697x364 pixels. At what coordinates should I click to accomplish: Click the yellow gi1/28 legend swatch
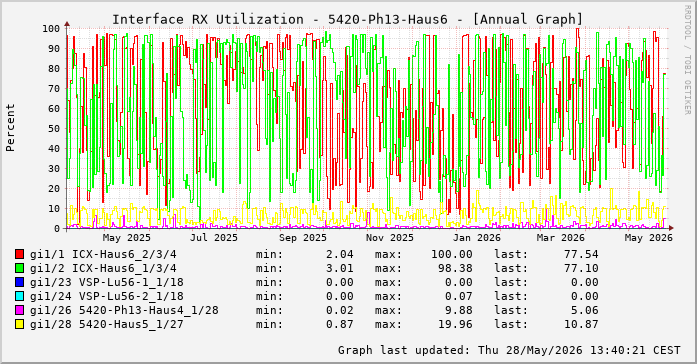tap(19, 324)
